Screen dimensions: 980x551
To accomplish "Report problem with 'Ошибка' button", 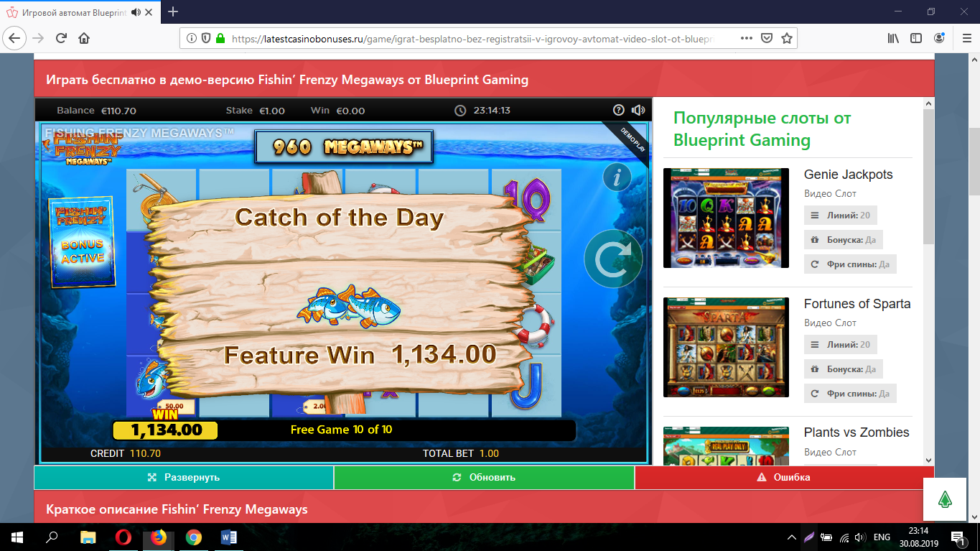I will (x=784, y=477).
